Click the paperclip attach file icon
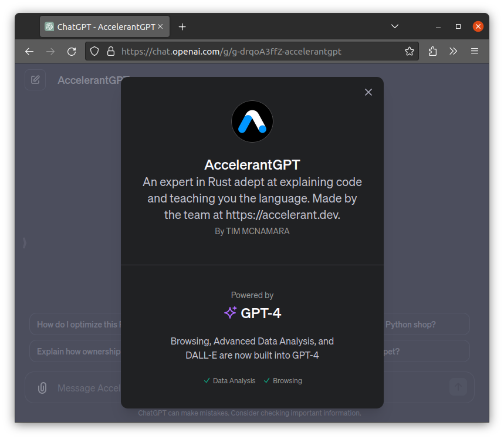504x439 pixels. point(42,388)
